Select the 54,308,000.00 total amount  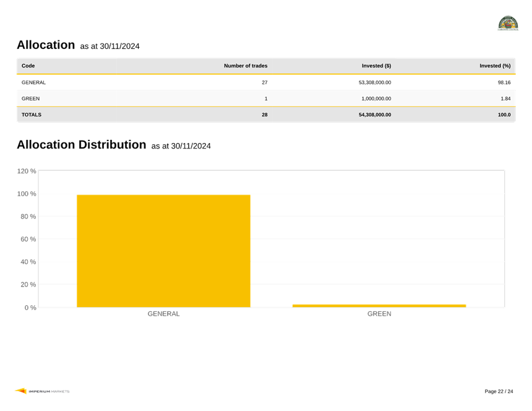click(375, 115)
